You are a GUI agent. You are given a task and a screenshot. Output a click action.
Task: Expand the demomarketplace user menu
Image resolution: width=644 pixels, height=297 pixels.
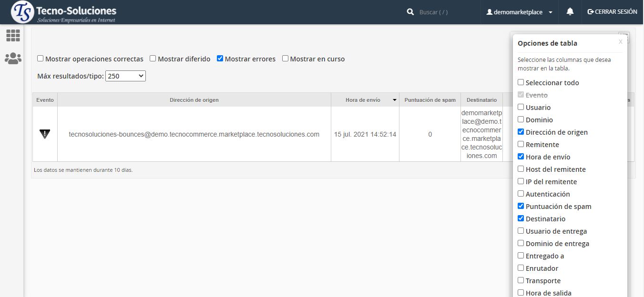coord(519,12)
